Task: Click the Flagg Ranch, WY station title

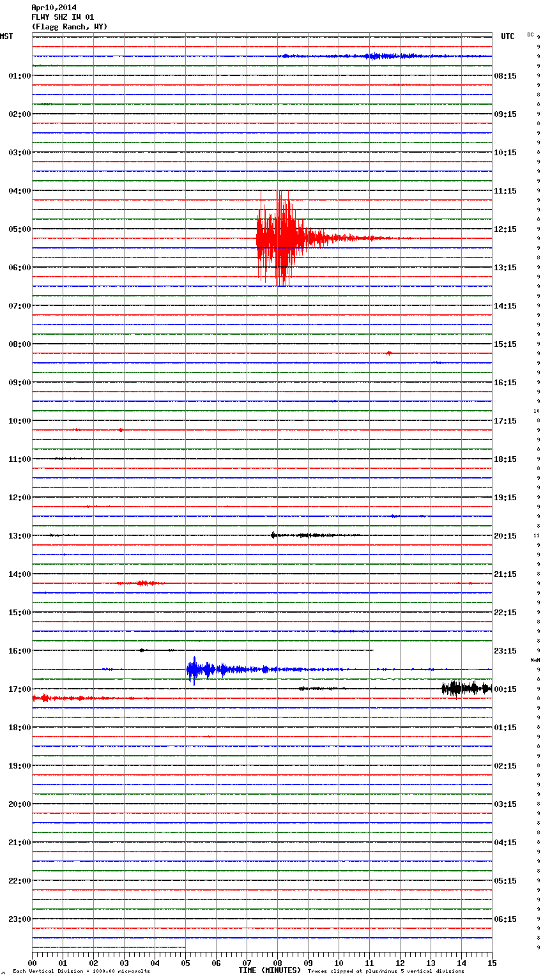Action: click(x=70, y=27)
